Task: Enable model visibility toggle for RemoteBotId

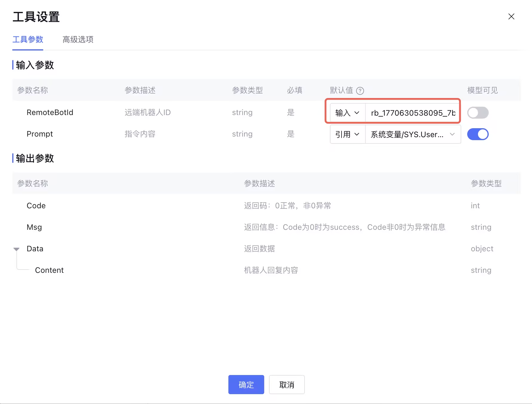Action: coord(478,113)
